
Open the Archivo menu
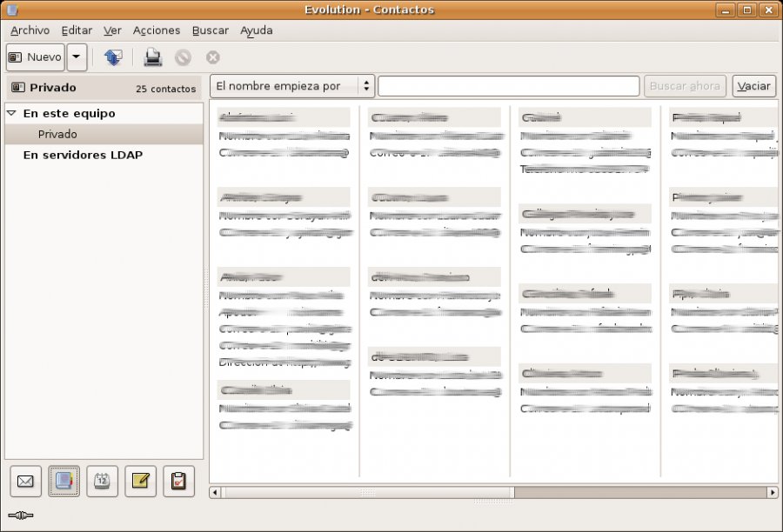(30, 30)
